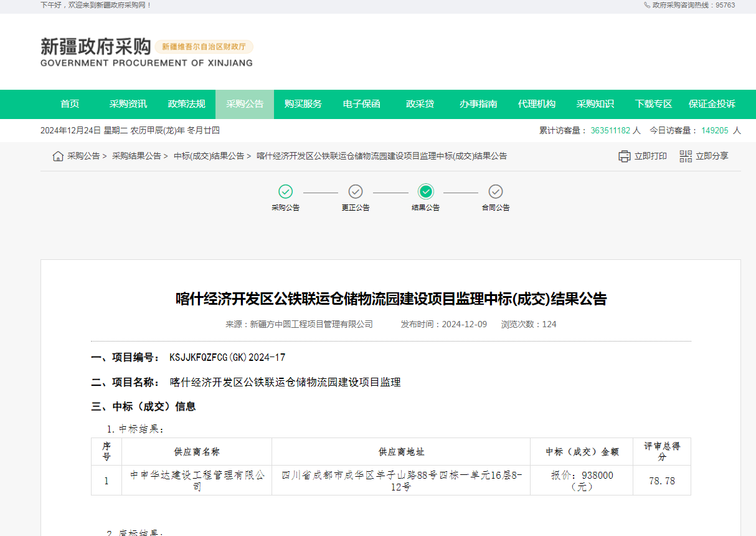Select the 更正公告 step circle
The image size is (756, 536).
(356, 191)
